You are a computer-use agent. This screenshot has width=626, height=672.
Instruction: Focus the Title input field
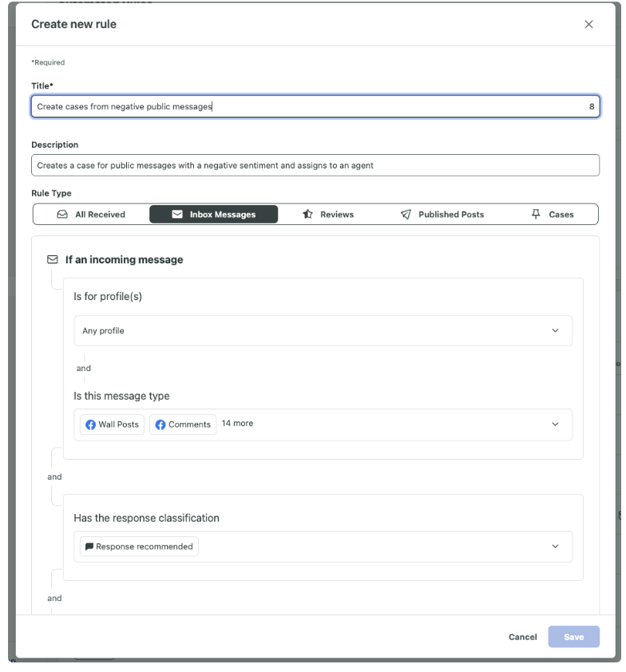pos(315,106)
